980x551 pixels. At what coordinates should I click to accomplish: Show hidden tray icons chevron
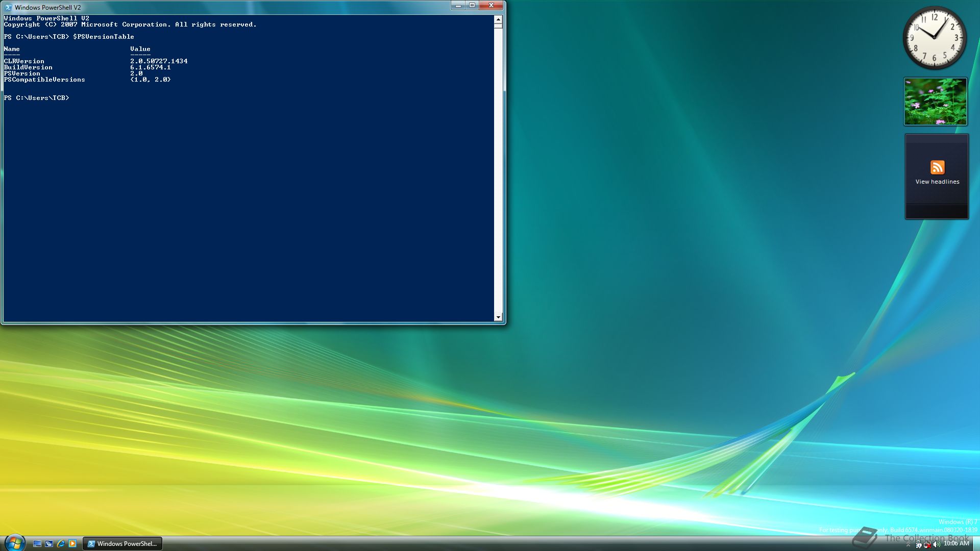pyautogui.click(x=908, y=545)
